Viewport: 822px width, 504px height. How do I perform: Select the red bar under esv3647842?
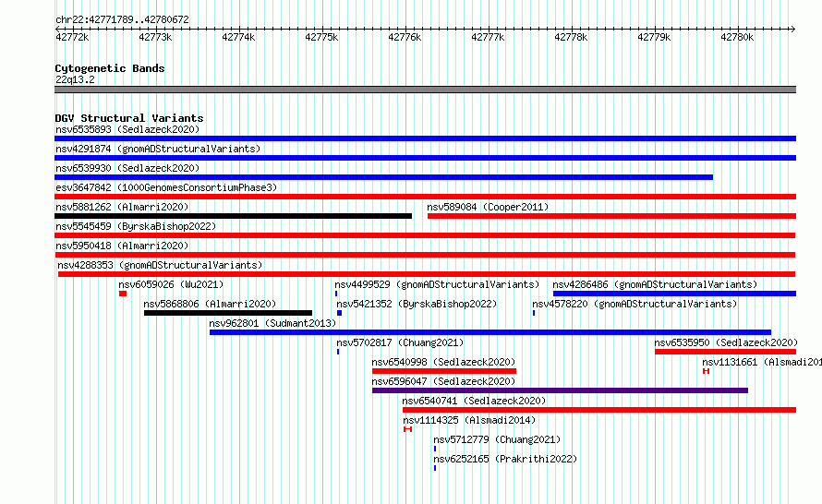click(x=425, y=197)
